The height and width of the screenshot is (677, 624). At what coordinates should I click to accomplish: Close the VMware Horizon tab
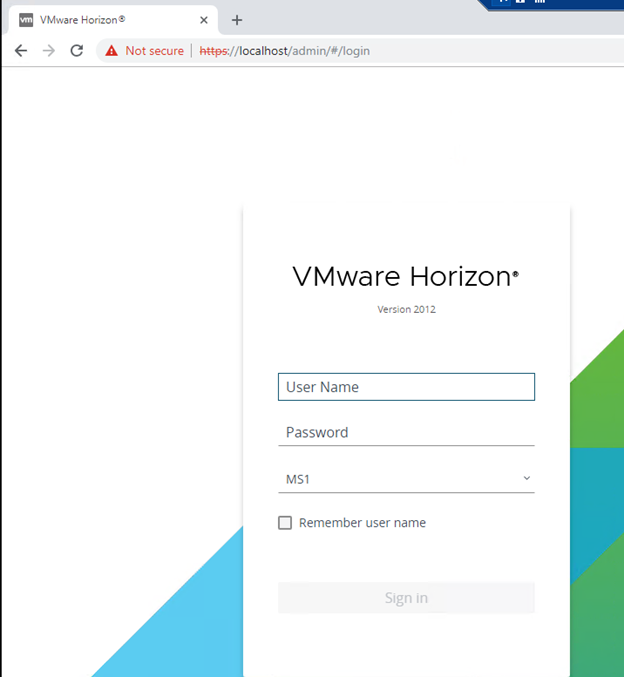coord(204,20)
